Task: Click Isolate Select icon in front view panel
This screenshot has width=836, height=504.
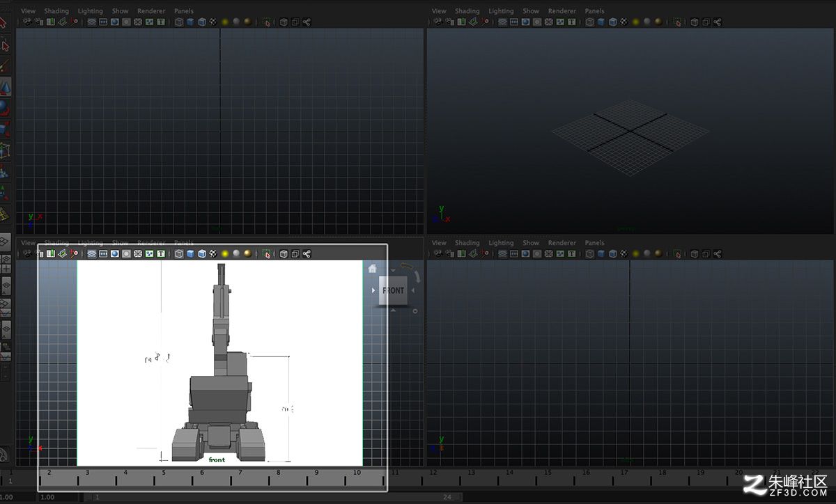Action: click(x=267, y=253)
